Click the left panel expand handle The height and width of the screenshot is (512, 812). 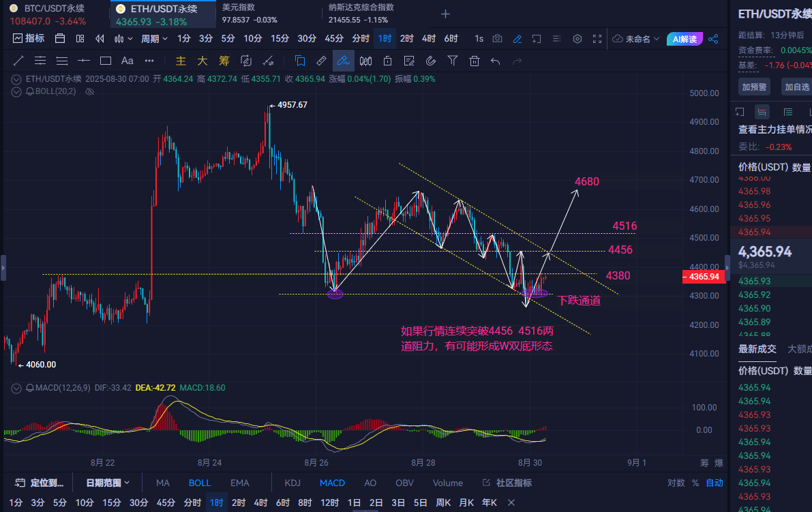[x=3, y=268]
